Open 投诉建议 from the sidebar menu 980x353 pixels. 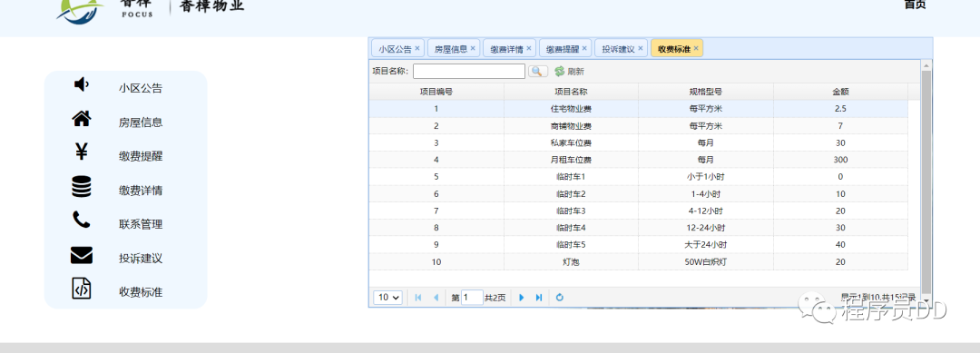(141, 258)
